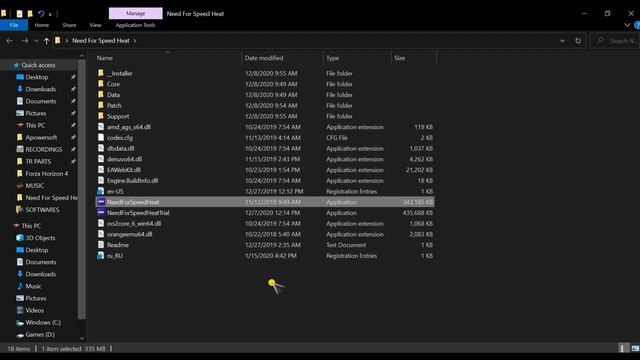640x360 pixels.
Task: Expand the breadcrumb chevron after Need For Speed Heat
Action: (135, 40)
